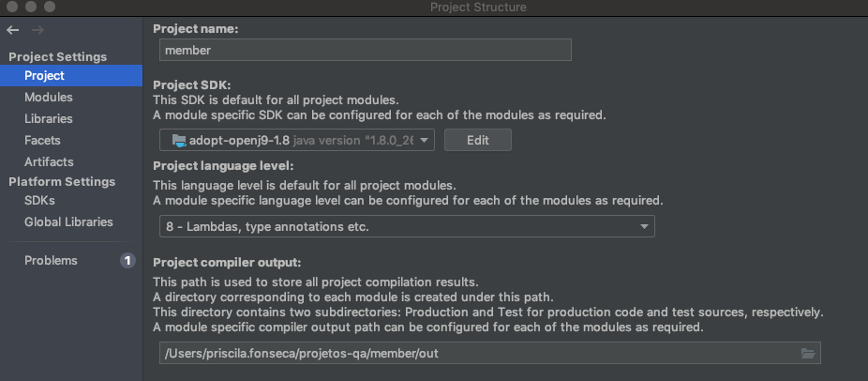View the Problems list
The image size is (868, 381).
(x=51, y=261)
